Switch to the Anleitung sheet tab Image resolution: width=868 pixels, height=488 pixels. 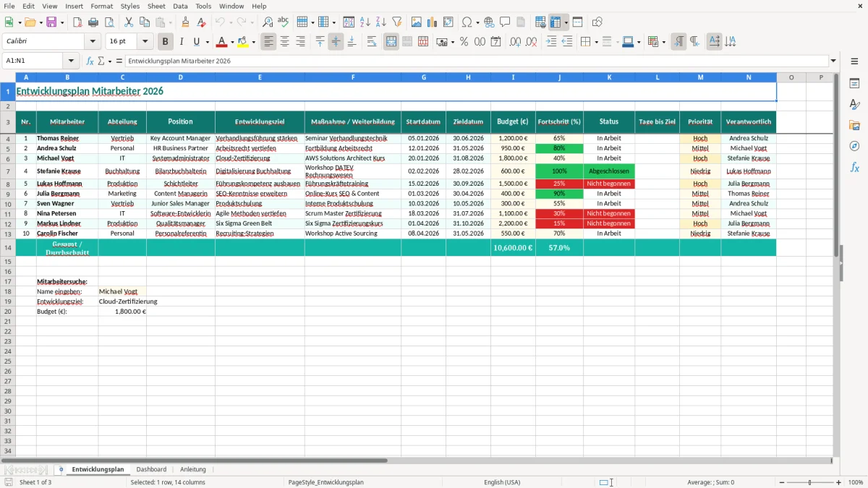coord(193,469)
